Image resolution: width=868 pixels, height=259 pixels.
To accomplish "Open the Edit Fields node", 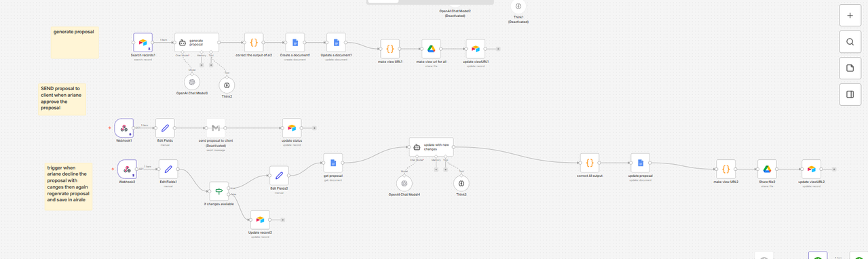I will 165,127.
